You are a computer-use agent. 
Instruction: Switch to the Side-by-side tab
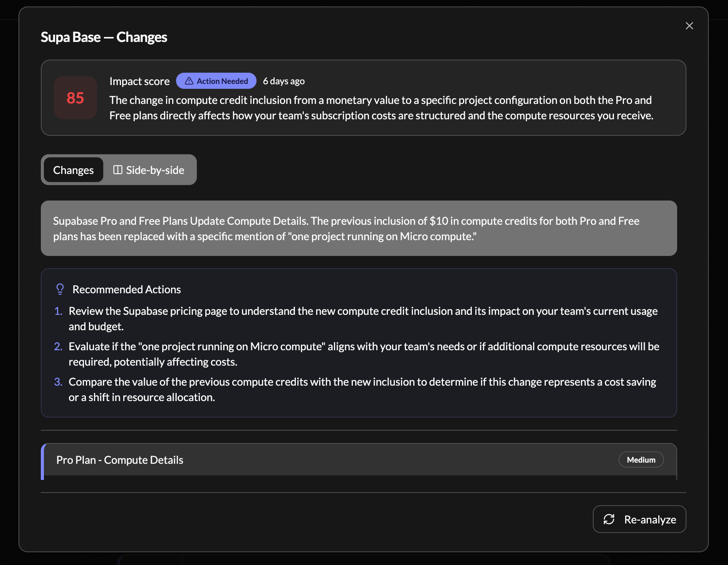point(150,170)
